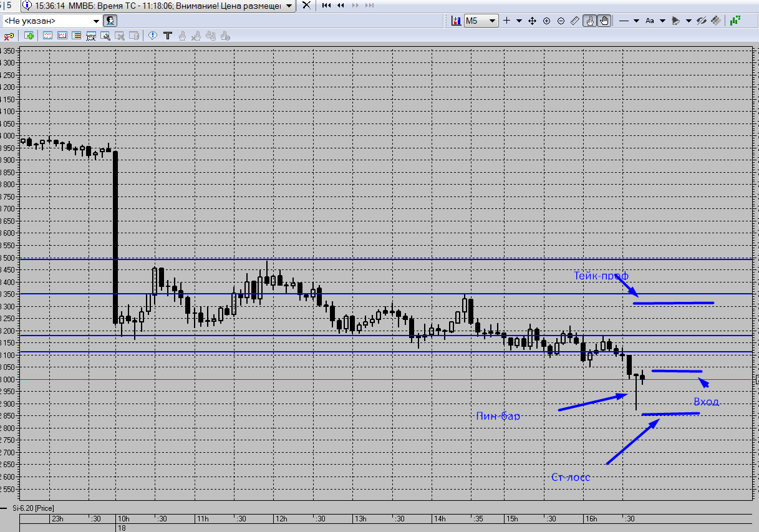Open the chart window icon with red marks
The image size is (759, 532).
tap(62, 36)
